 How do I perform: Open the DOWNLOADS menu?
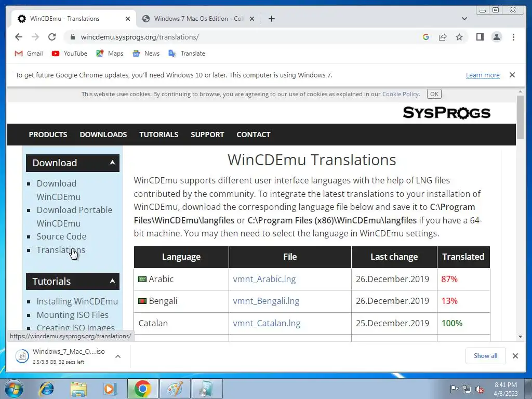pyautogui.click(x=103, y=135)
